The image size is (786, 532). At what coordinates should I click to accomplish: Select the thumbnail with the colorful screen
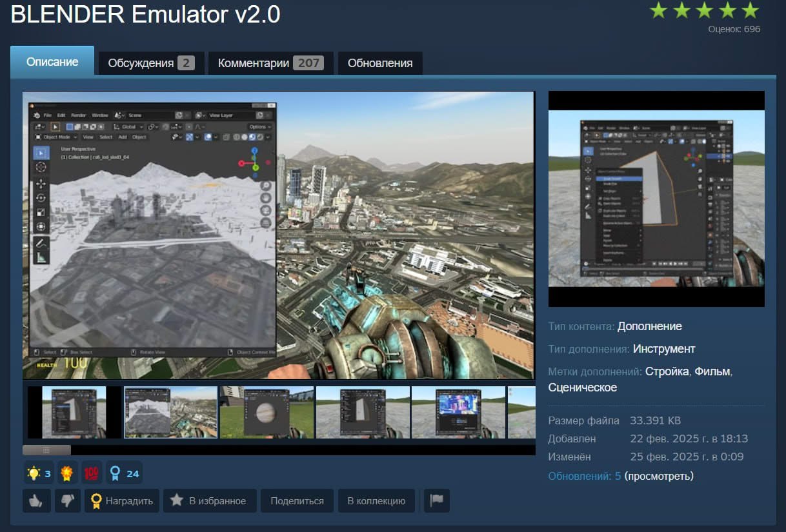click(x=458, y=413)
